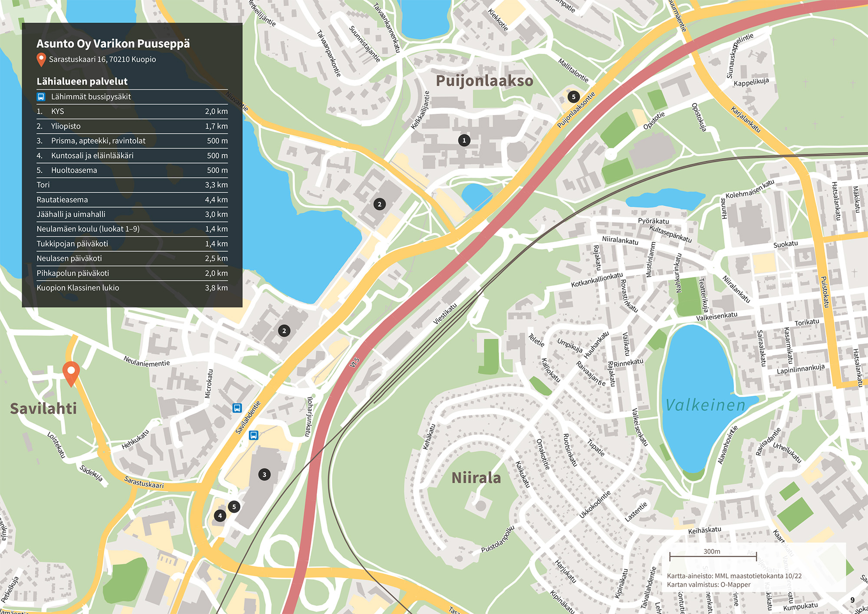Click the lower bus stop icon near Prisma

253,435
